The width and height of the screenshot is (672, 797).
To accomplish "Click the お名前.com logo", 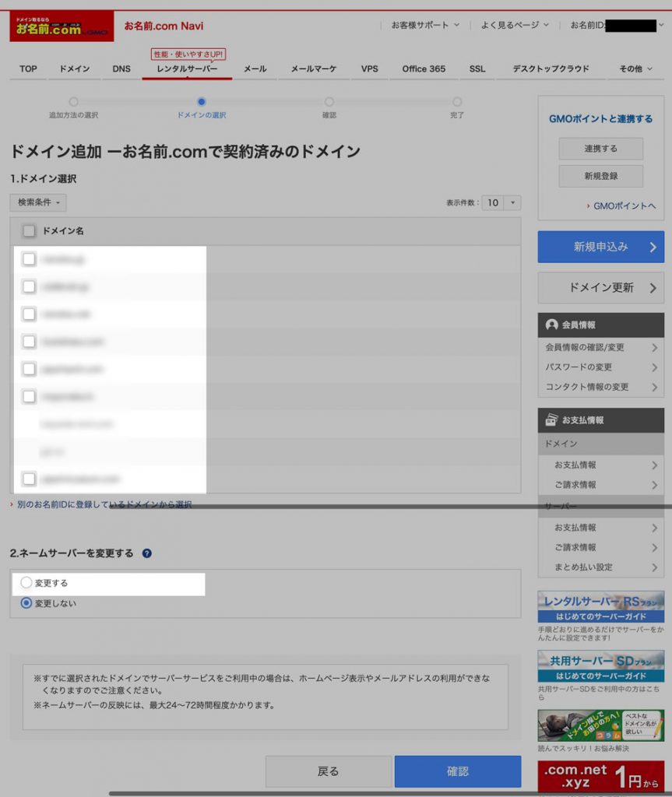I will point(62,26).
